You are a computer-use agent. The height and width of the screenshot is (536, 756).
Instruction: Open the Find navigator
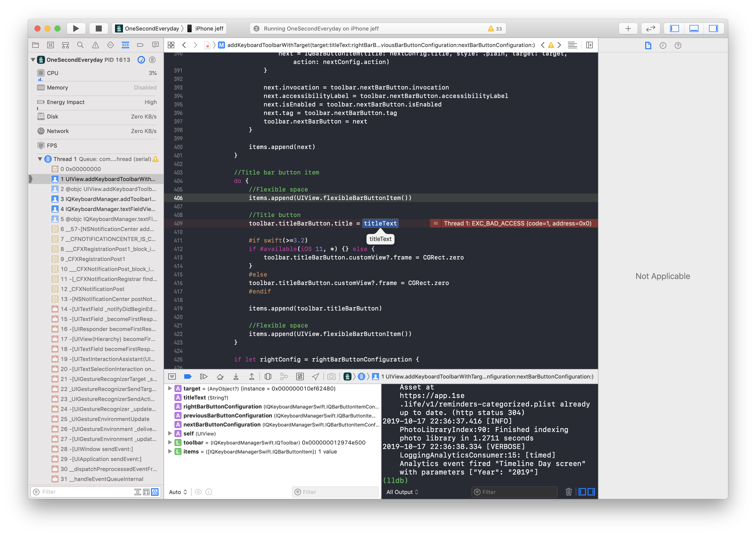[80, 45]
